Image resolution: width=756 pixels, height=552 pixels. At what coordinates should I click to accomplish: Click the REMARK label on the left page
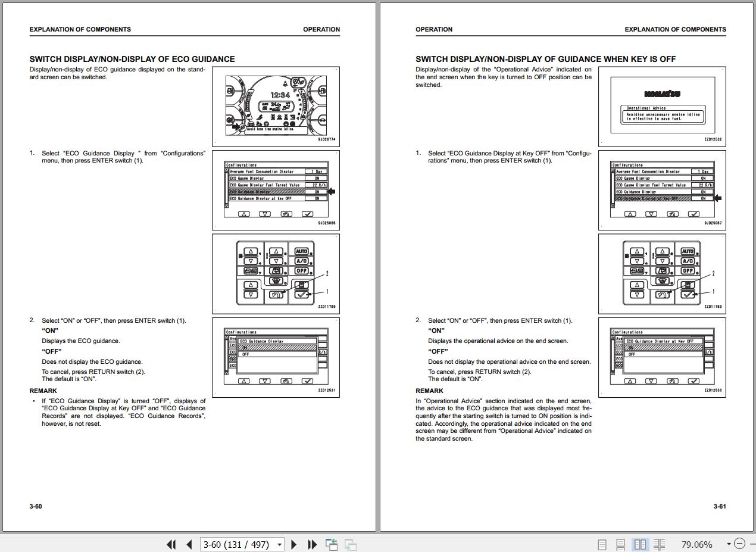pos(43,391)
